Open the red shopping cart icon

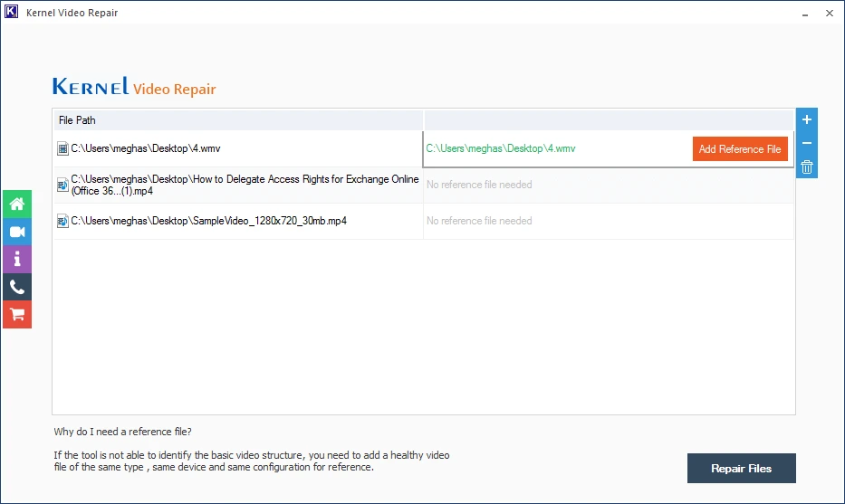tap(16, 315)
